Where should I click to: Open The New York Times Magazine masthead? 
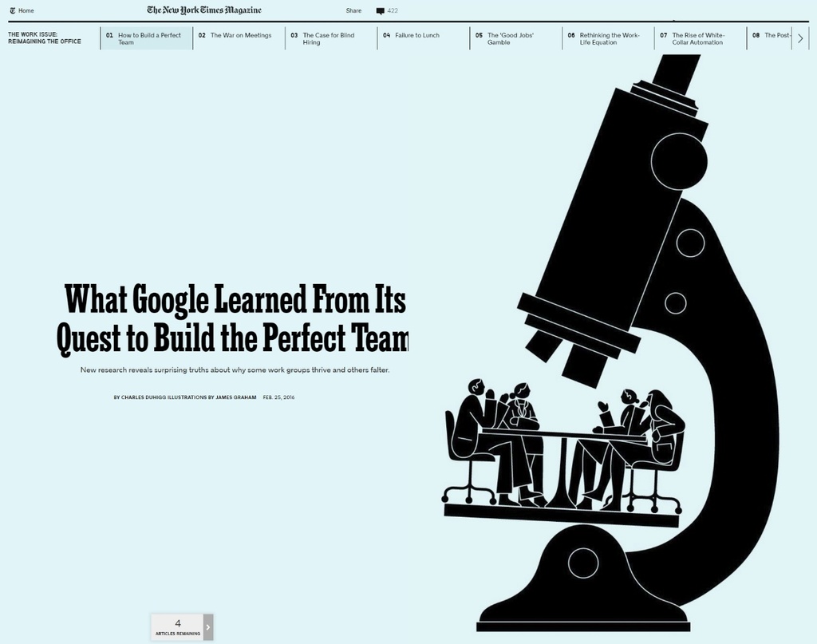click(x=204, y=10)
